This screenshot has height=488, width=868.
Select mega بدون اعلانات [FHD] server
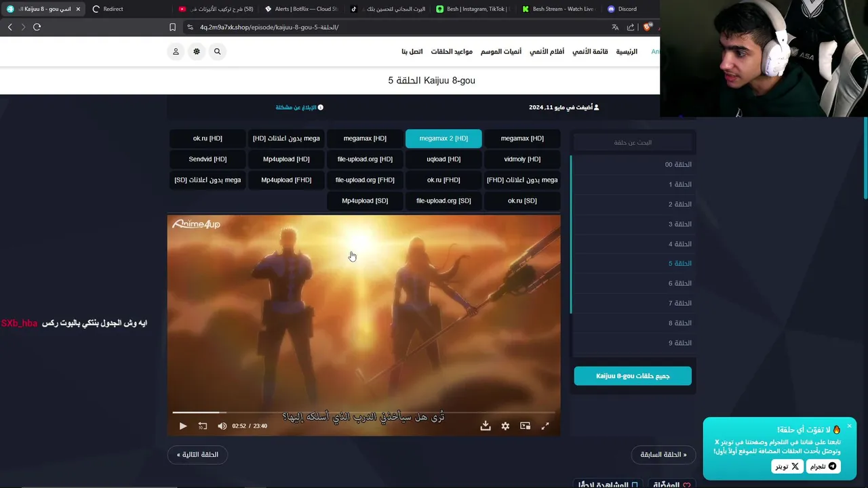coord(522,180)
